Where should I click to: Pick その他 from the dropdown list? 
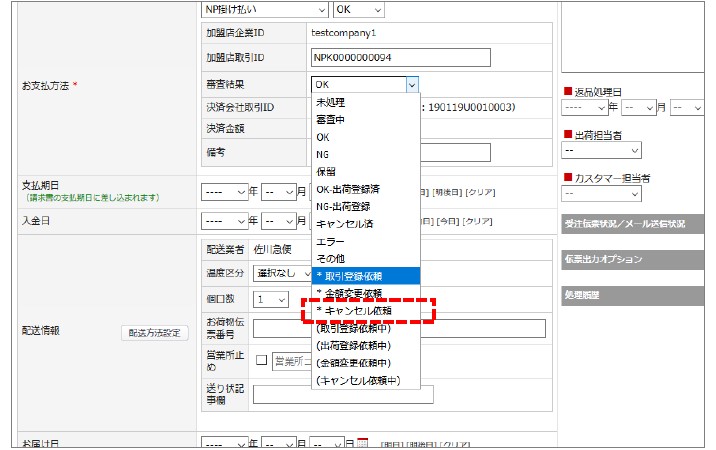tap(366, 259)
